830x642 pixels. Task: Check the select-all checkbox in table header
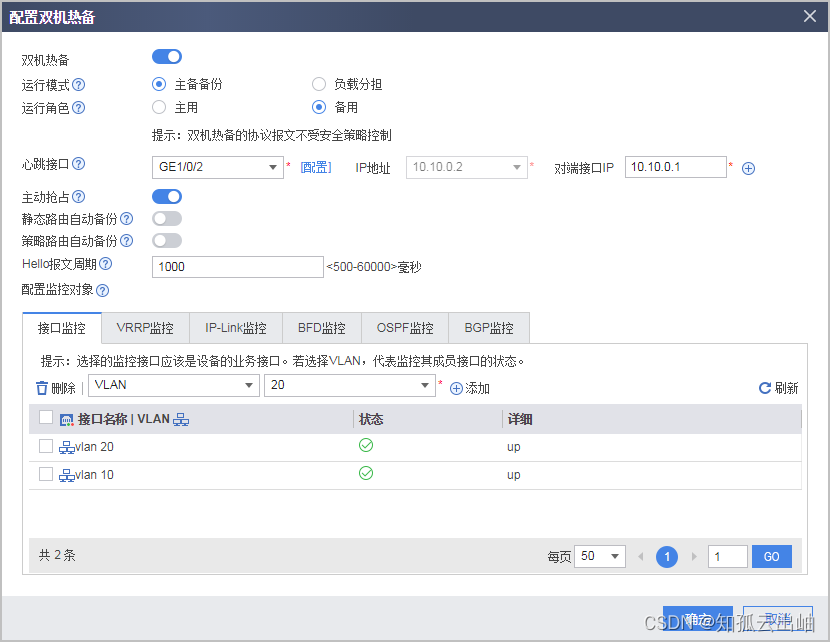[x=46, y=418]
